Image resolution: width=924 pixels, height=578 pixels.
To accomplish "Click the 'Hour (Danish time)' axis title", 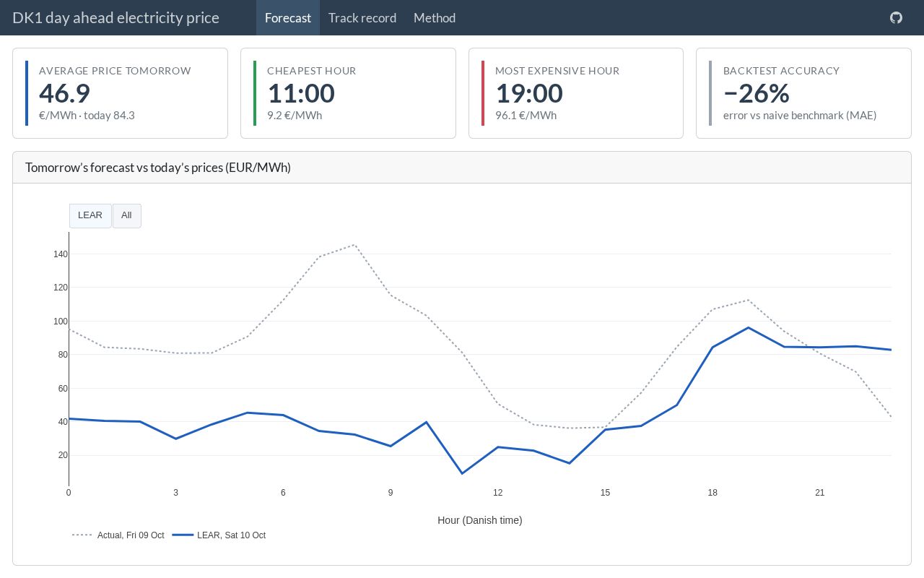I will [480, 520].
